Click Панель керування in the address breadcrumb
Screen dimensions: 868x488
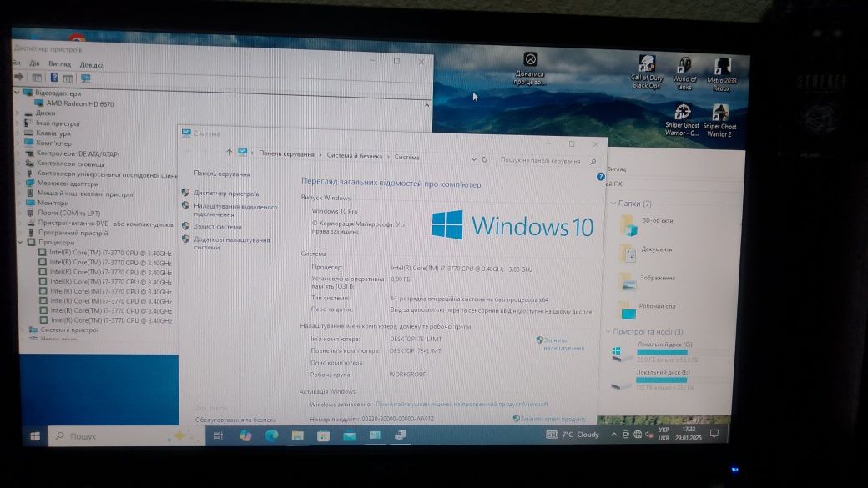286,154
